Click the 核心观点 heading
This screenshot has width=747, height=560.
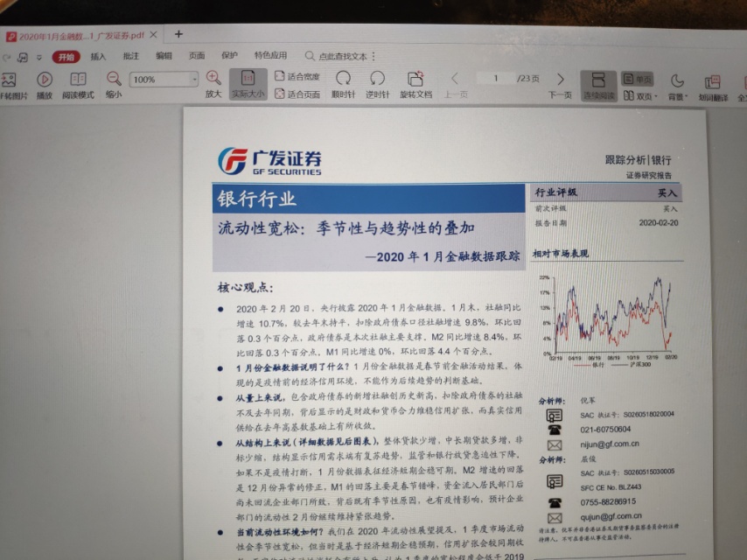[x=245, y=287]
